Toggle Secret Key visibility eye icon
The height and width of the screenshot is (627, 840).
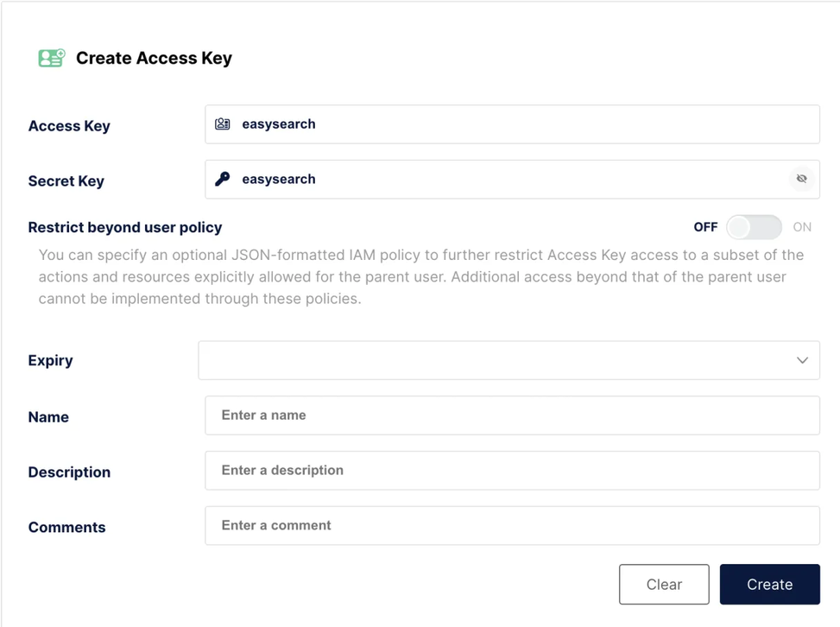pyautogui.click(x=801, y=179)
